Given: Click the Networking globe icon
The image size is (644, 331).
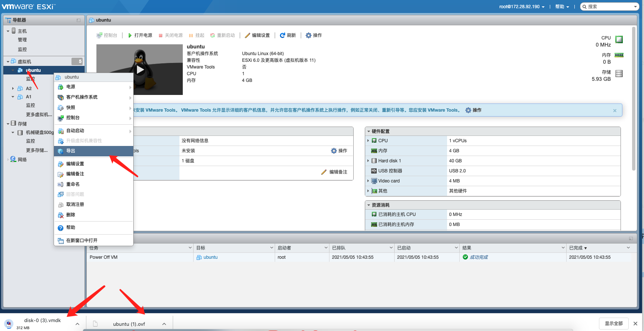Looking at the screenshot, I should point(13,159).
